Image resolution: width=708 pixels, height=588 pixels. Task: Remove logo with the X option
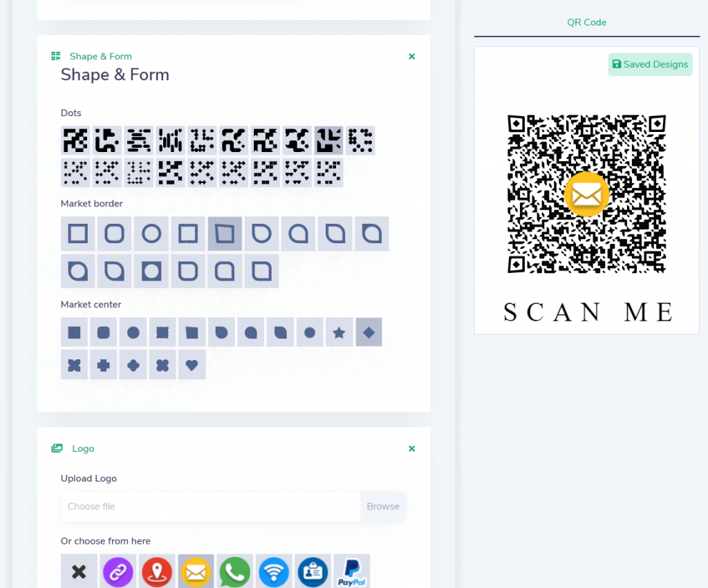79,571
